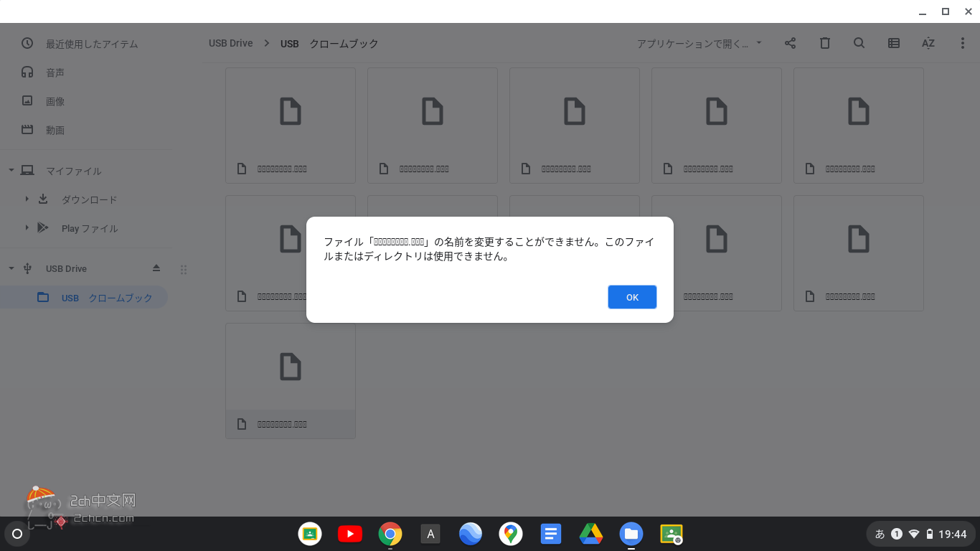Open the アプリケーションで開く dropdown
Image resolution: width=980 pixels, height=551 pixels.
pyautogui.click(x=699, y=44)
